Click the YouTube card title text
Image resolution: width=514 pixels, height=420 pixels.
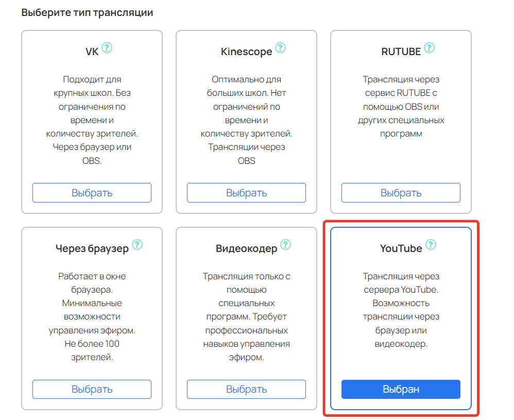tap(401, 249)
